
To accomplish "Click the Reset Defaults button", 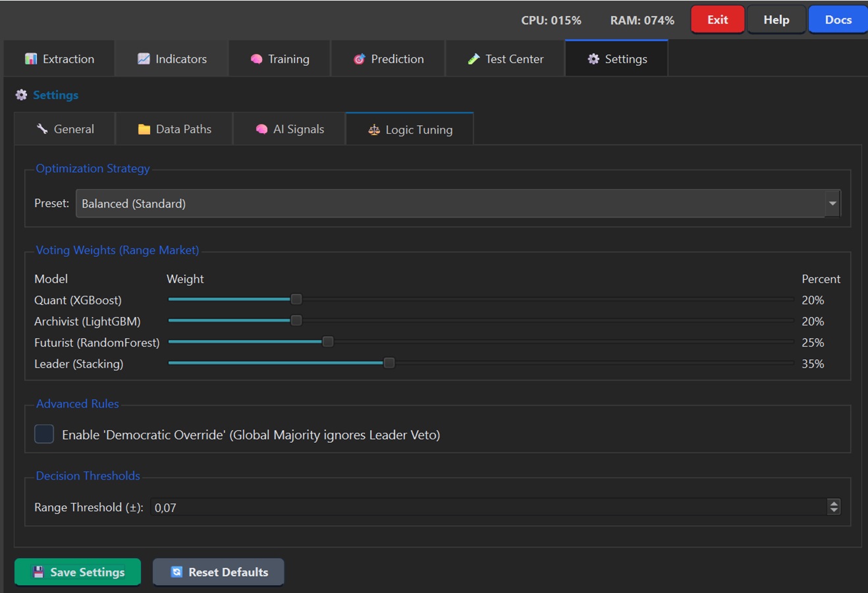I will pos(219,572).
